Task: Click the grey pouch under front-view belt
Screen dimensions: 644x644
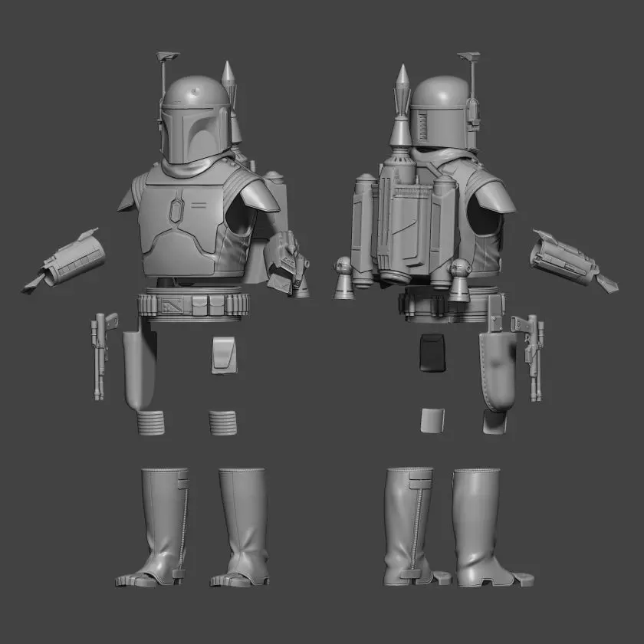Action: click(x=224, y=355)
